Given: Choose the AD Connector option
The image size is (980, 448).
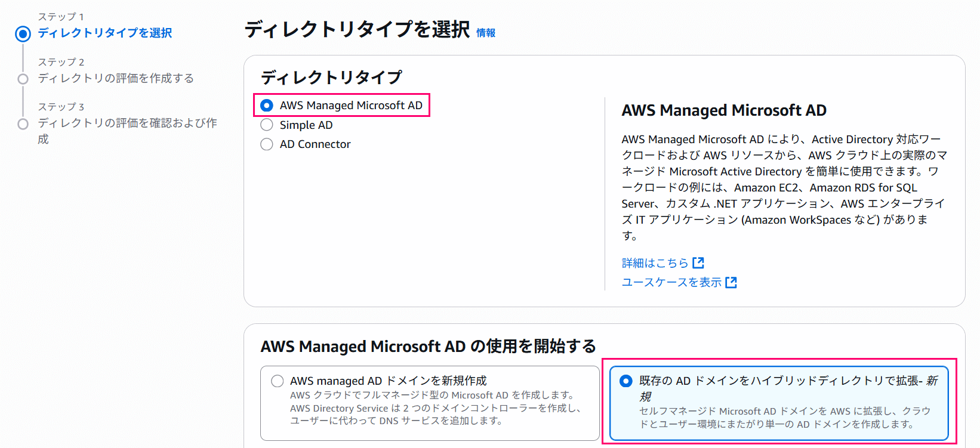Looking at the screenshot, I should 267,144.
